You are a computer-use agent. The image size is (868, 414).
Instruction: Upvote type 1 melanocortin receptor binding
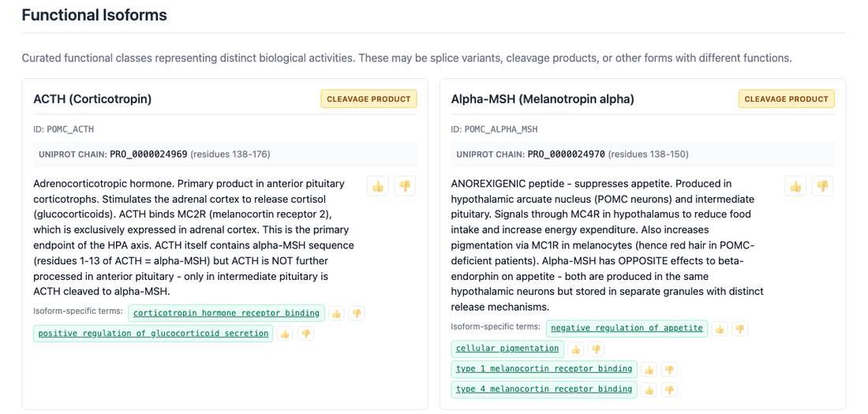point(649,370)
